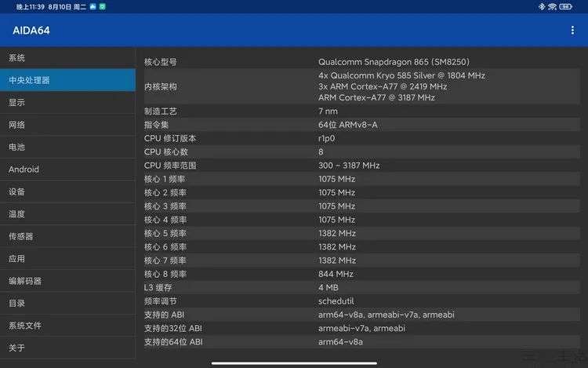Open the 温度 section
This screenshot has height=368, width=588.
coord(67,214)
